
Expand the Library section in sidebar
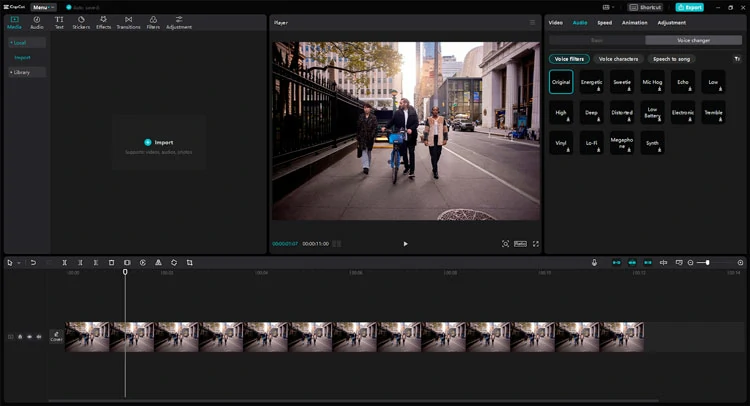pos(20,72)
